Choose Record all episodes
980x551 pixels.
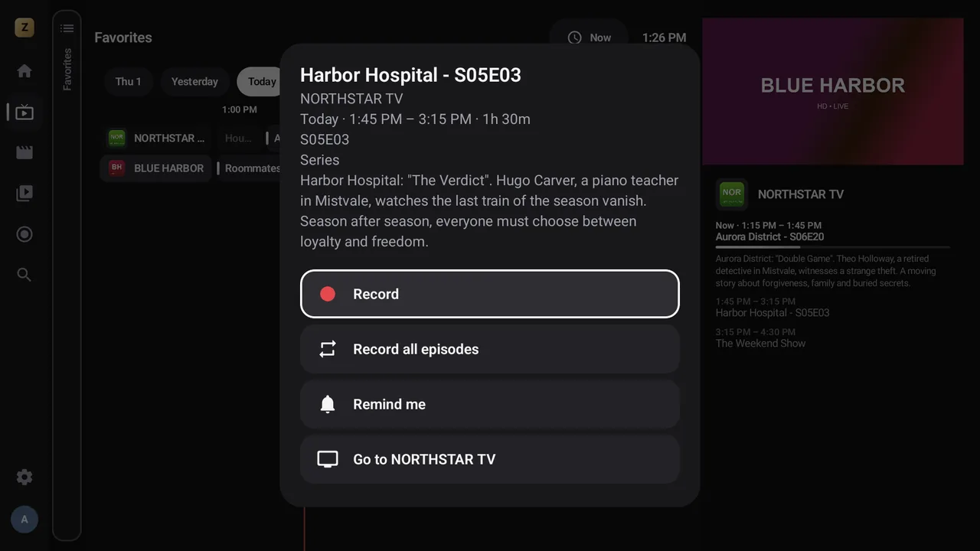click(x=490, y=349)
